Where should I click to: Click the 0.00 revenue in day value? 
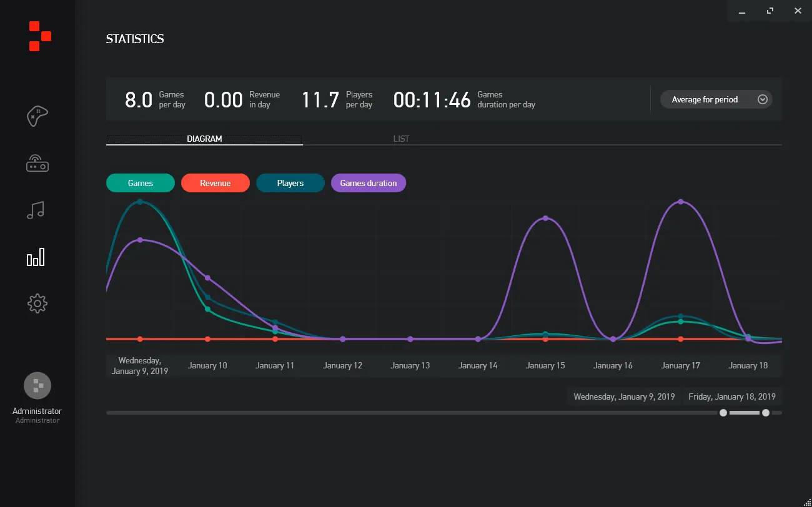click(224, 100)
